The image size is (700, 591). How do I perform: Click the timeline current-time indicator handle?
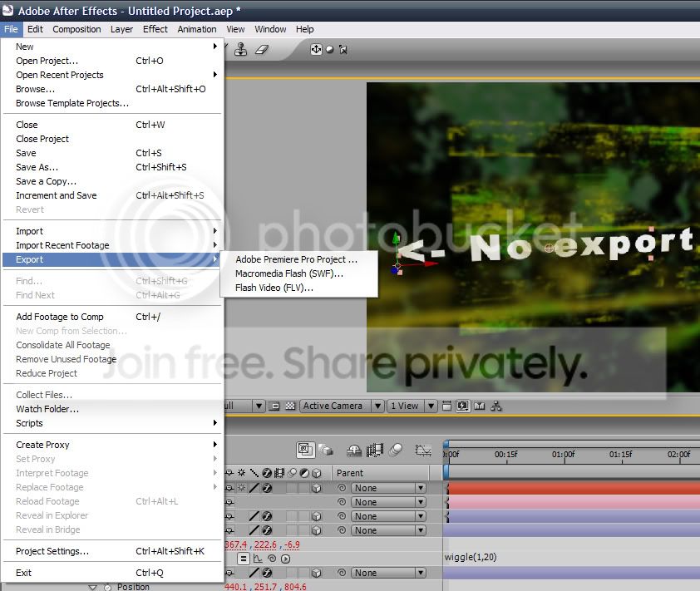pyautogui.click(x=446, y=444)
